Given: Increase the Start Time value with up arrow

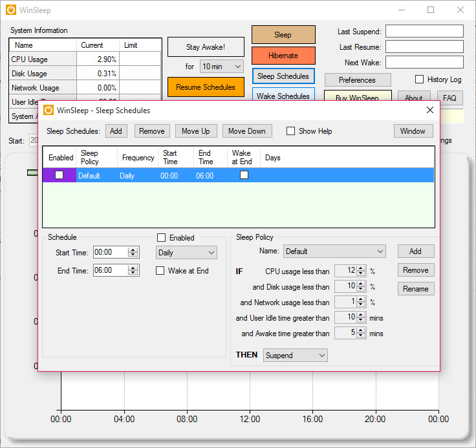Looking at the screenshot, I should tap(133, 250).
